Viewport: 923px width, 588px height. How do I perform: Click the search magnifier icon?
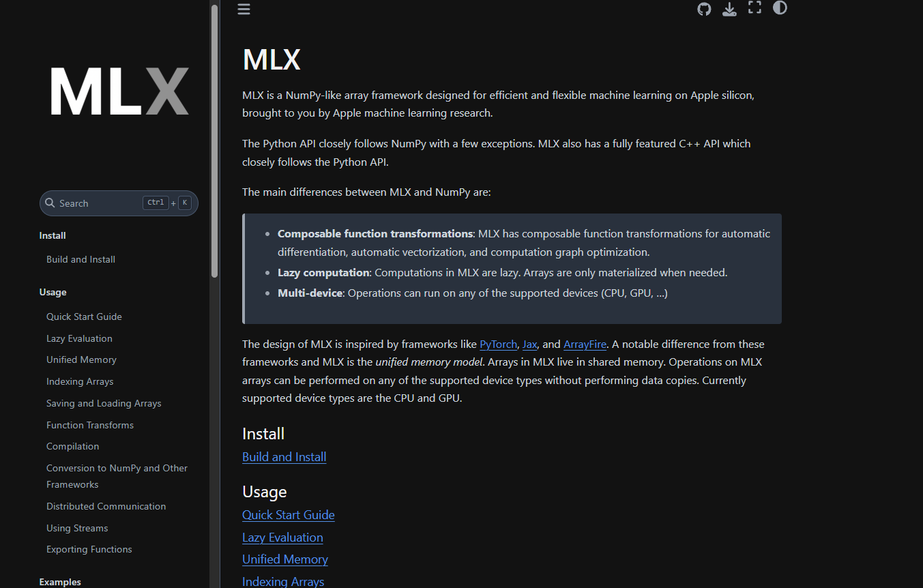point(50,203)
